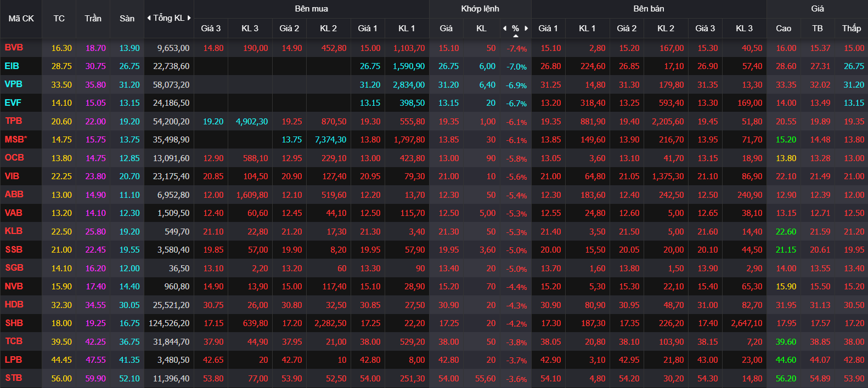Open SGB stock ticker
The width and height of the screenshot is (868, 388).
click(14, 268)
